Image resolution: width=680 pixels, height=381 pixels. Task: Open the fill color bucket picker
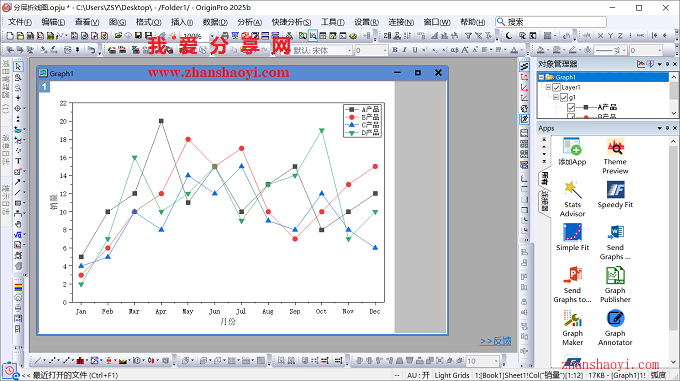(541, 50)
